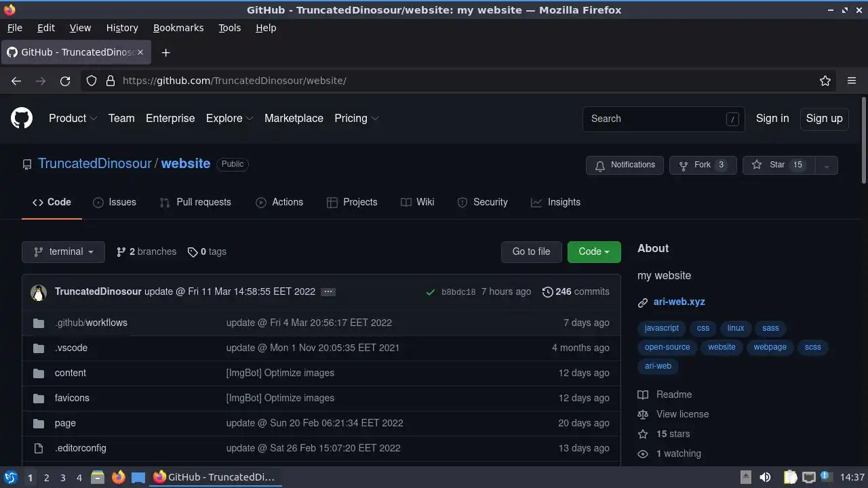View the 2 branches link
The width and height of the screenshot is (868, 488).
click(146, 251)
